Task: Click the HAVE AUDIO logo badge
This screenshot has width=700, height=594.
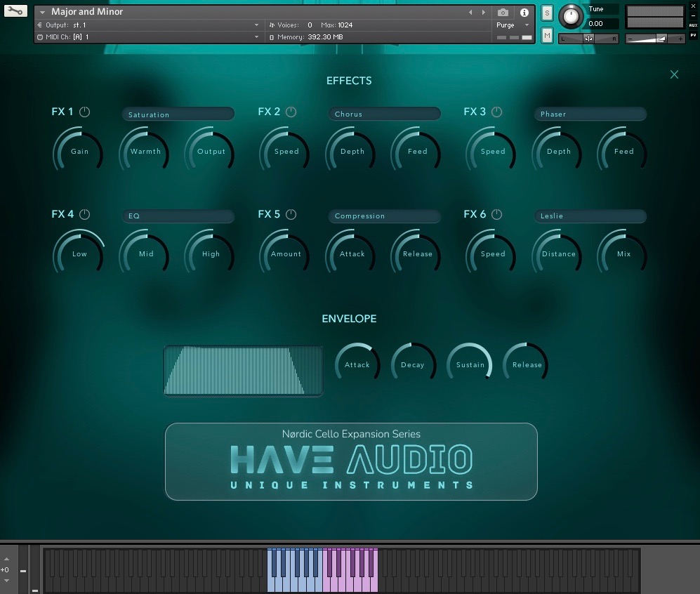Action: [x=351, y=461]
